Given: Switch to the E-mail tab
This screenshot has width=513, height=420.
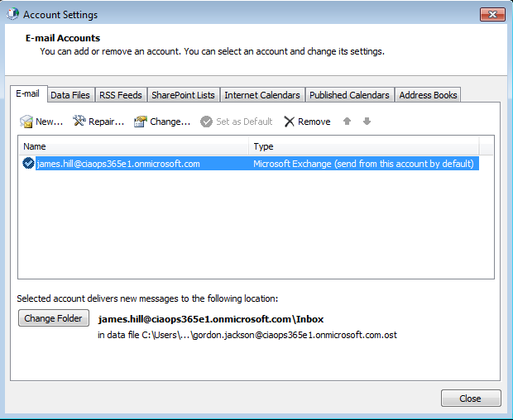Looking at the screenshot, I should pyautogui.click(x=28, y=93).
